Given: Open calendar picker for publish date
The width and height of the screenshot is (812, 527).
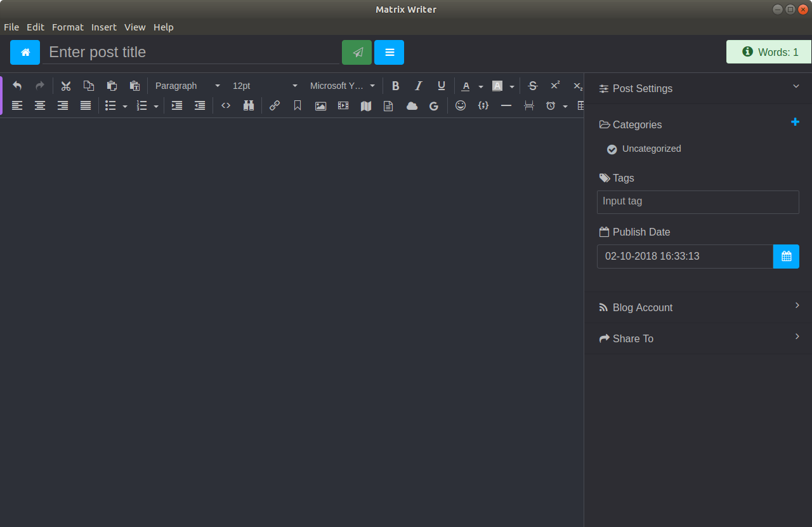Looking at the screenshot, I should 786,257.
